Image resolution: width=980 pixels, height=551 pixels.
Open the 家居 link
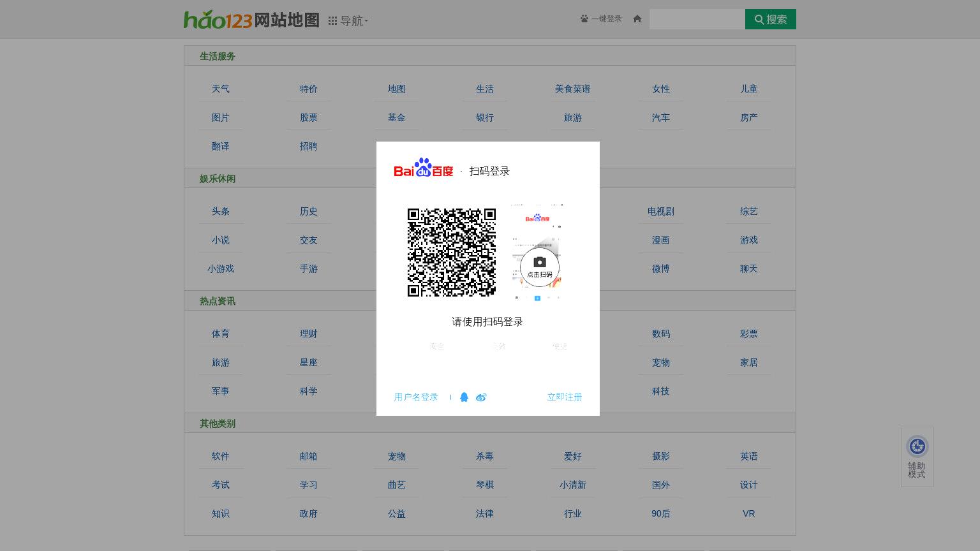(749, 362)
